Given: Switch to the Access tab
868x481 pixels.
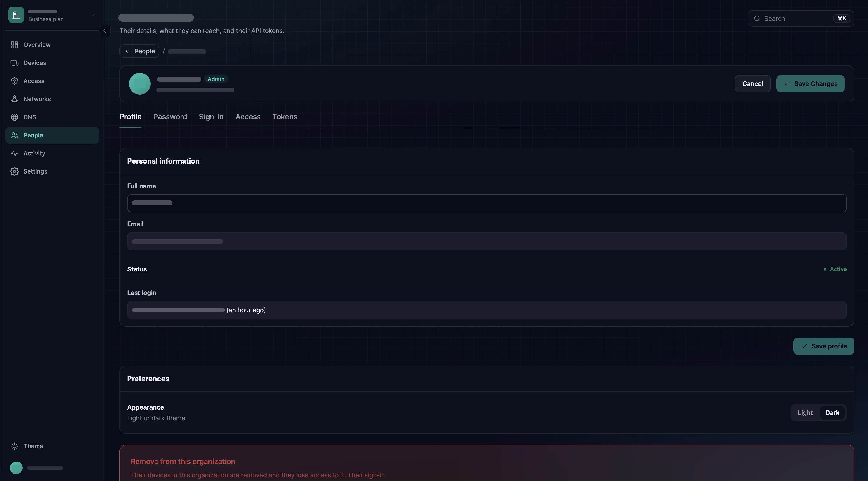Looking at the screenshot, I should [x=248, y=117].
